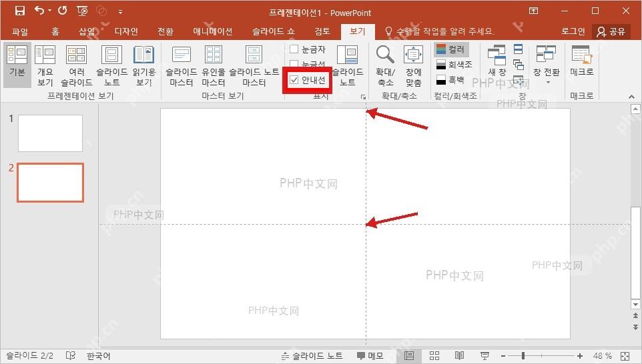
Task: Switch to 여러 슬라이드 view
Action: (x=77, y=65)
